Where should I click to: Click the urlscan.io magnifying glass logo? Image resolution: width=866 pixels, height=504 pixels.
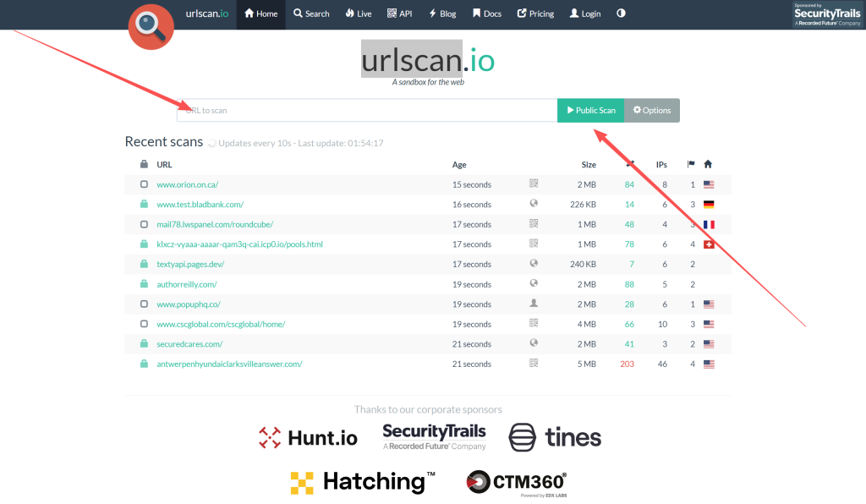click(x=151, y=27)
